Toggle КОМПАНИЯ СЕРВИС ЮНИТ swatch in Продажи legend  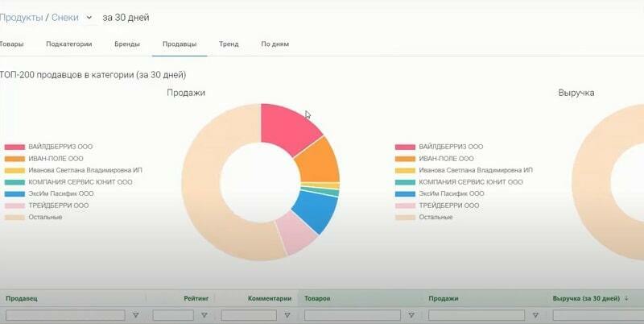(x=14, y=182)
